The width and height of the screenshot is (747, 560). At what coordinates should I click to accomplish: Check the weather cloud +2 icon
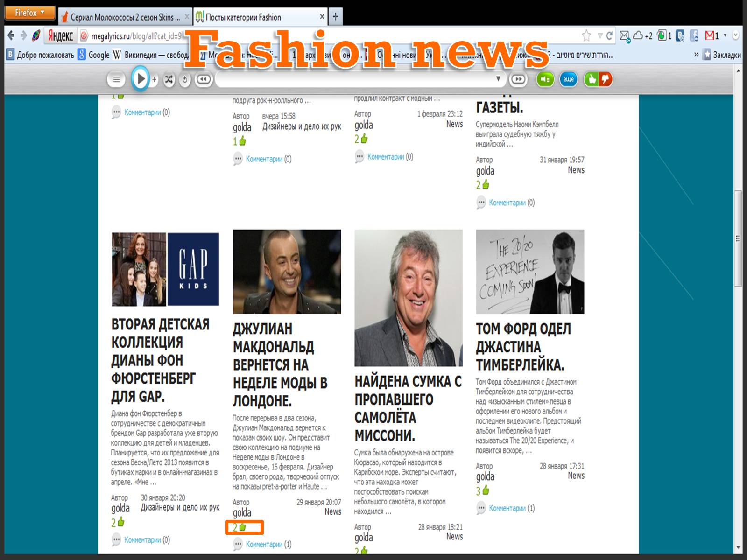[642, 35]
